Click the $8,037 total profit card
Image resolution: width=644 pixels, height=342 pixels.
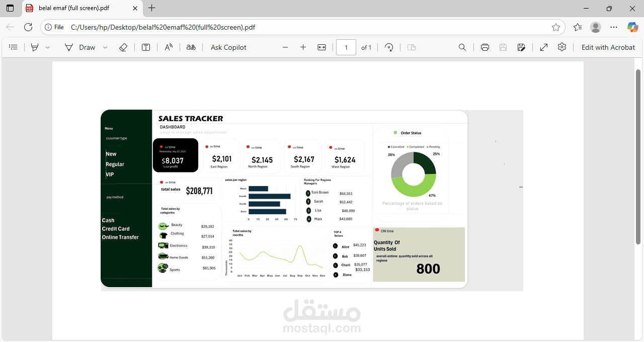pos(176,155)
